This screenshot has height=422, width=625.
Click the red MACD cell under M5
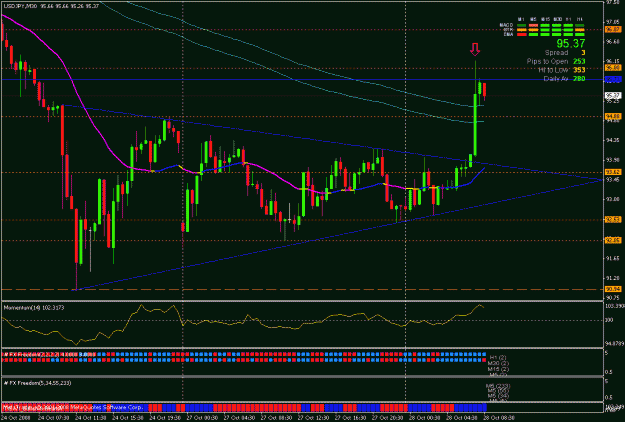coord(533,26)
